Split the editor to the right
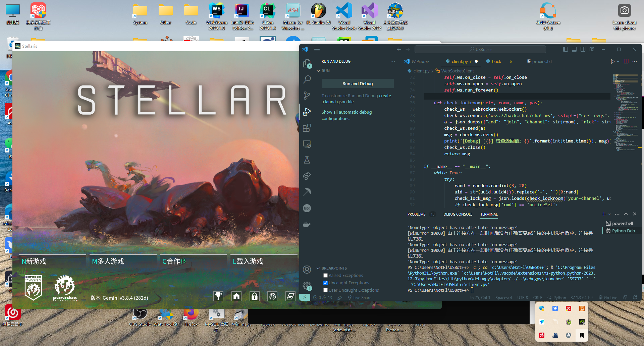The width and height of the screenshot is (644, 346). [626, 61]
